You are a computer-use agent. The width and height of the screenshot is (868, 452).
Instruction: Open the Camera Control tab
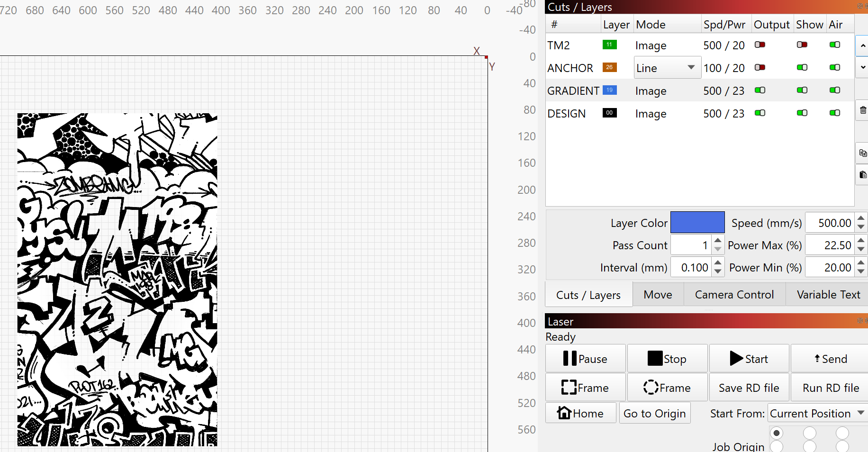[x=734, y=295]
